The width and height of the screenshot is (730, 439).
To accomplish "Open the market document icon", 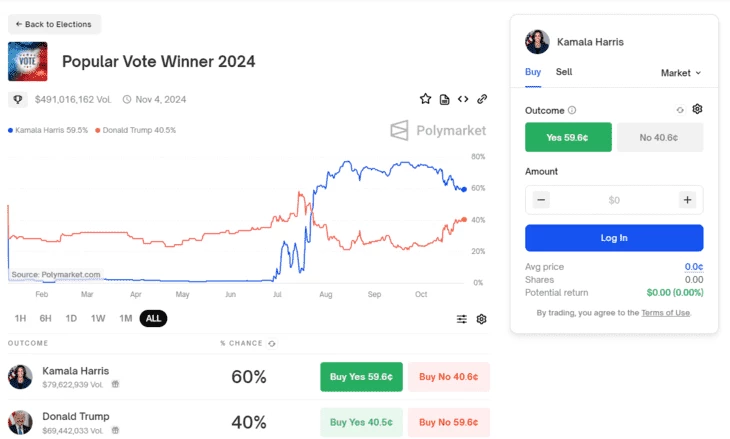I will click(445, 99).
